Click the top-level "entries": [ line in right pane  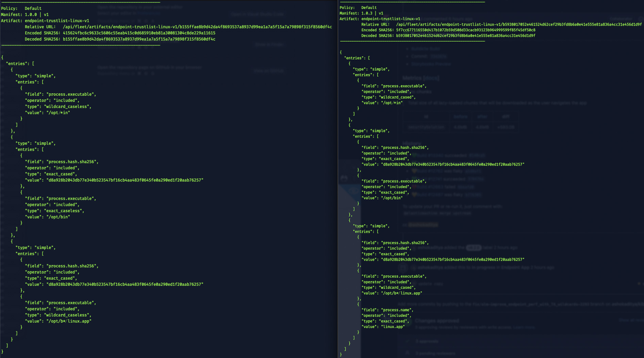click(x=357, y=58)
